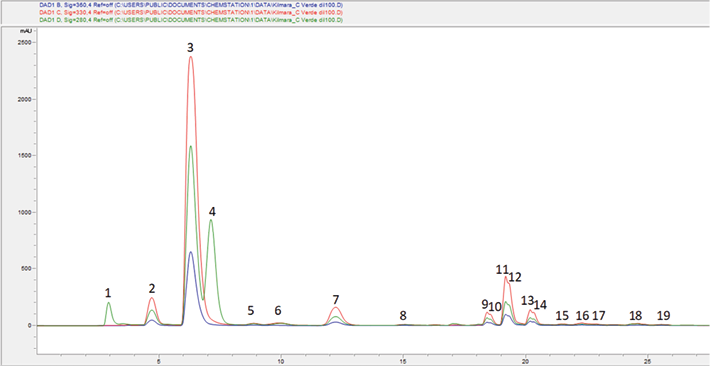Click the small peak label 6
The image size is (710, 366).
point(278,310)
